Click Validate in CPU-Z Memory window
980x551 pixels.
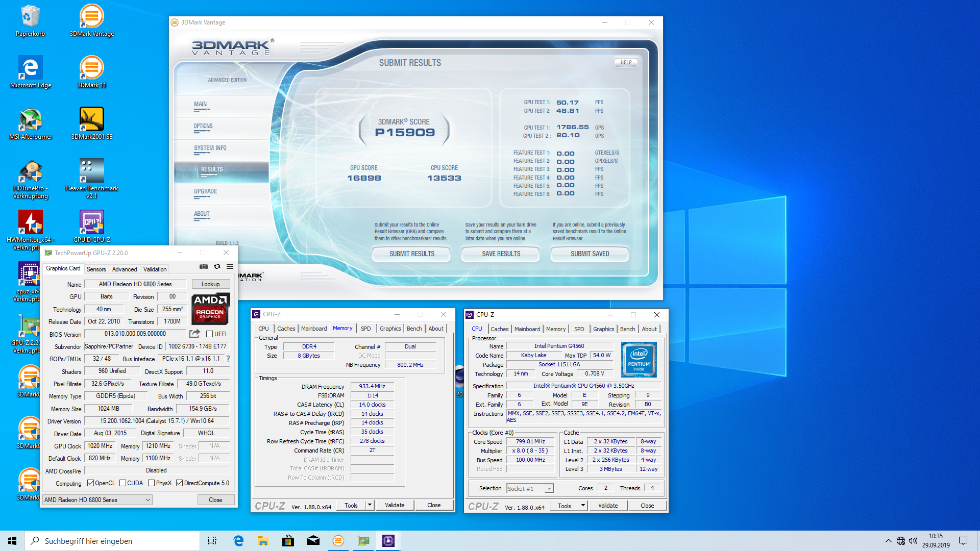click(x=395, y=505)
